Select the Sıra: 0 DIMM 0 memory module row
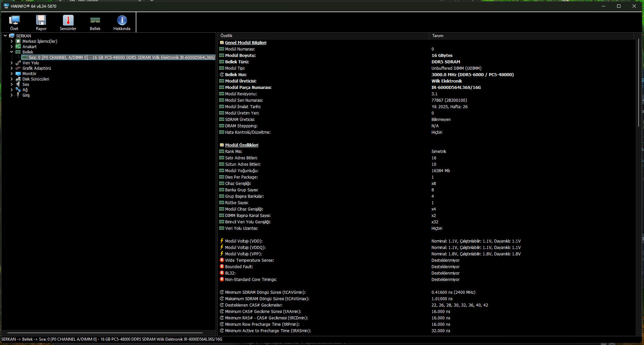This screenshot has width=644, height=345. (x=118, y=57)
